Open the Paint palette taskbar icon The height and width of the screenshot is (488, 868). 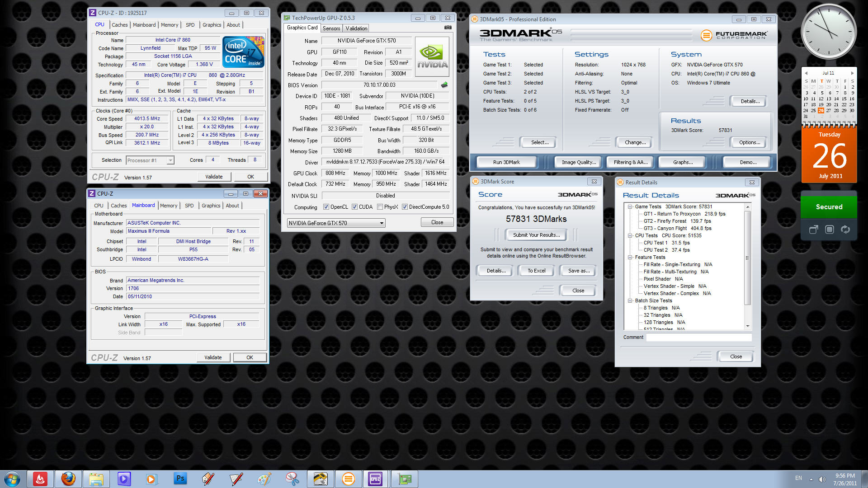click(x=264, y=479)
